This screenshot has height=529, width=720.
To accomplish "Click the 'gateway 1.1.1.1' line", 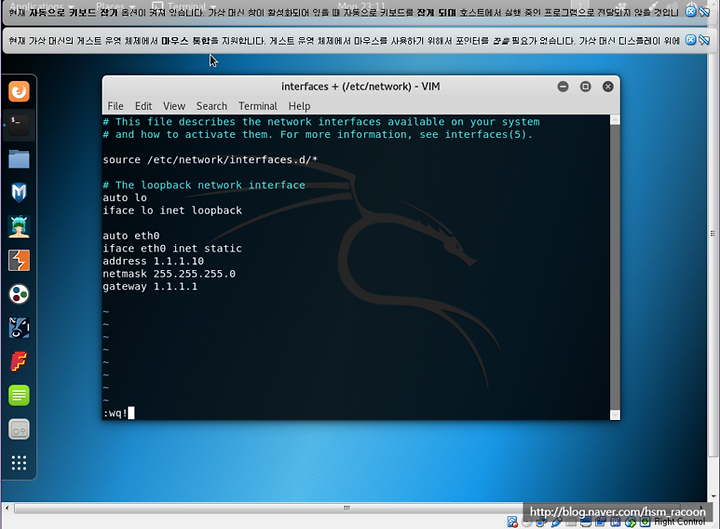I will tap(150, 287).
